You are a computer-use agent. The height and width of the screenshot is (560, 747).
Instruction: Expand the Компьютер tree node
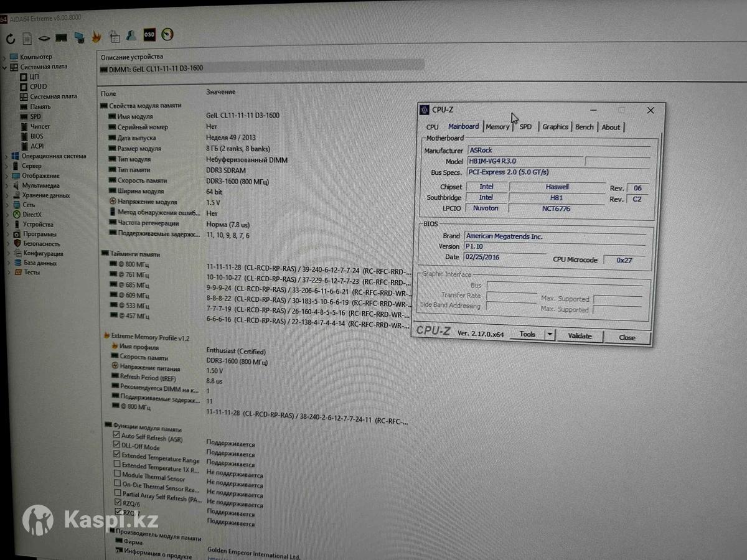click(x=5, y=57)
